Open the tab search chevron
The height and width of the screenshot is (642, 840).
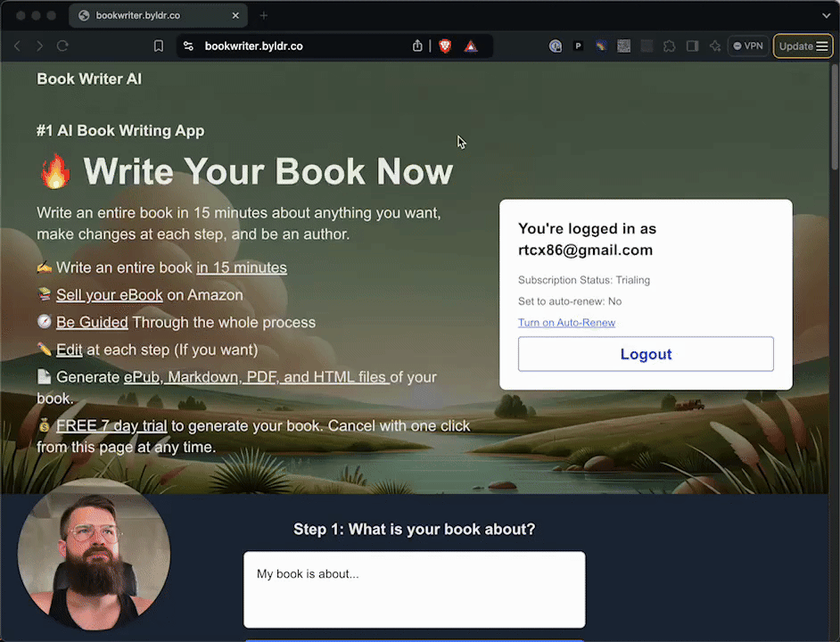[x=827, y=15]
